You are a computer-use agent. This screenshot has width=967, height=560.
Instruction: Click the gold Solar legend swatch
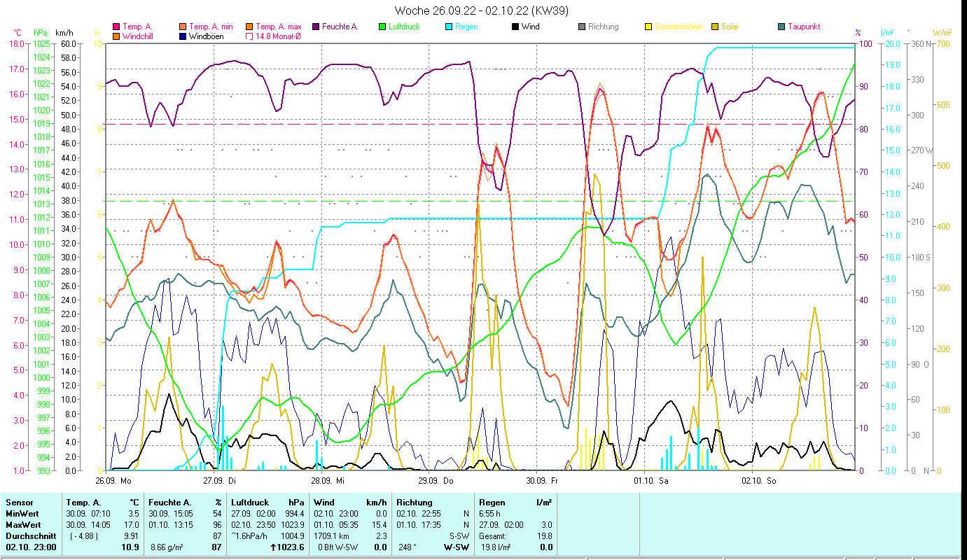click(715, 27)
